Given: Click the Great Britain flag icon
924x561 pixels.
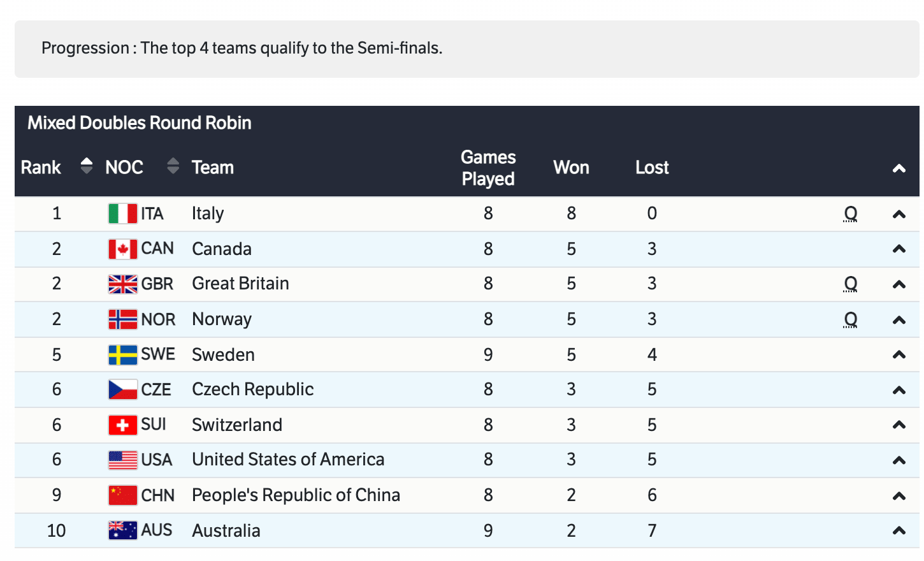Looking at the screenshot, I should [122, 284].
